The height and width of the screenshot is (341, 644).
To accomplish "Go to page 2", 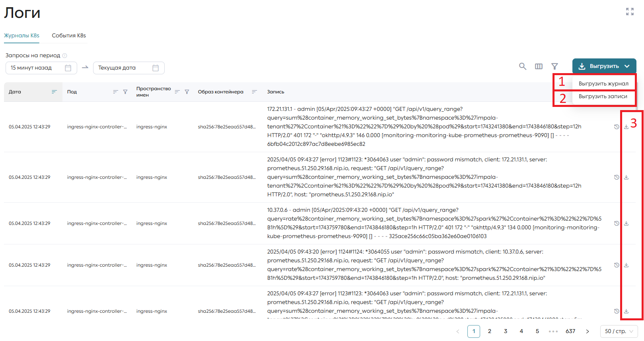I will click(490, 331).
